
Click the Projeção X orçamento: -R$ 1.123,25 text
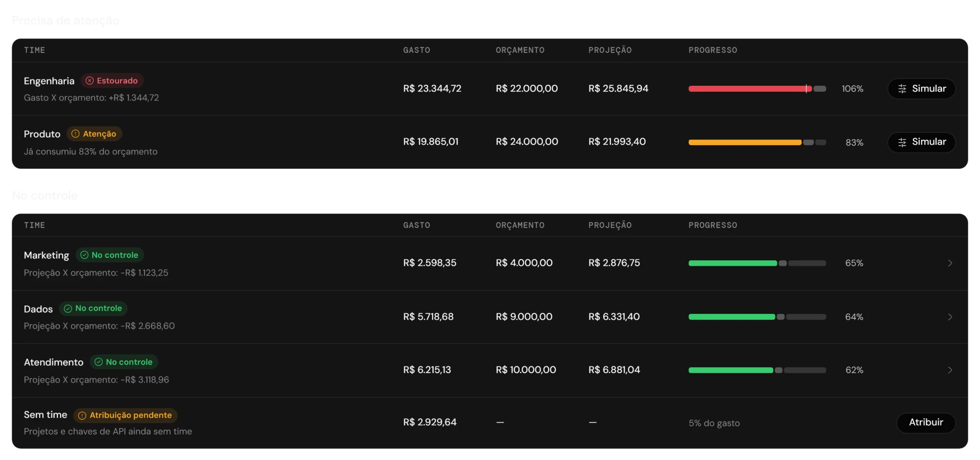click(96, 273)
